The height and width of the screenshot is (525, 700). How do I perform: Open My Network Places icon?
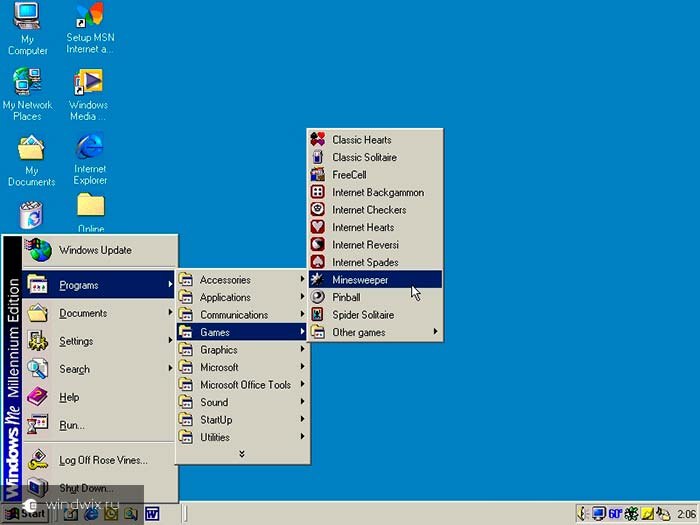[27, 94]
